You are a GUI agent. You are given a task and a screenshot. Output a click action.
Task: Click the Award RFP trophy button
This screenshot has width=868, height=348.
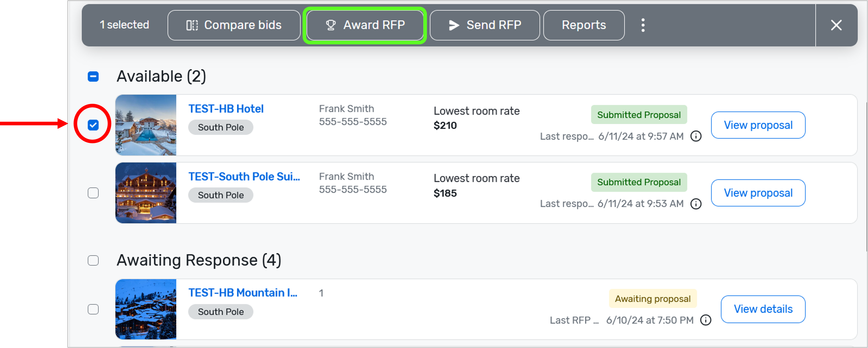pyautogui.click(x=365, y=25)
